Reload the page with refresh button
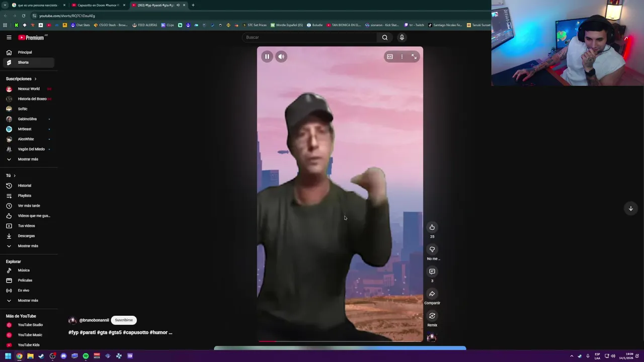Viewport: 644px width, 362px height. click(23, 16)
